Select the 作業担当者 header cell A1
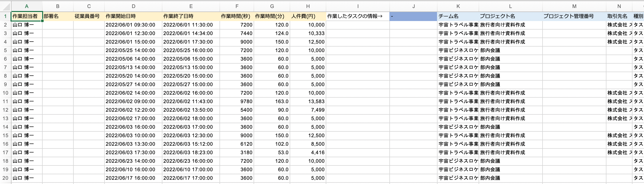Viewport: 644px width, 184px height. coord(27,16)
